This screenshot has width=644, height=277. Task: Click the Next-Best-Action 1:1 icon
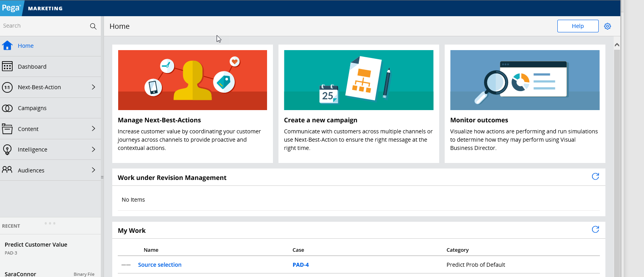pos(7,87)
